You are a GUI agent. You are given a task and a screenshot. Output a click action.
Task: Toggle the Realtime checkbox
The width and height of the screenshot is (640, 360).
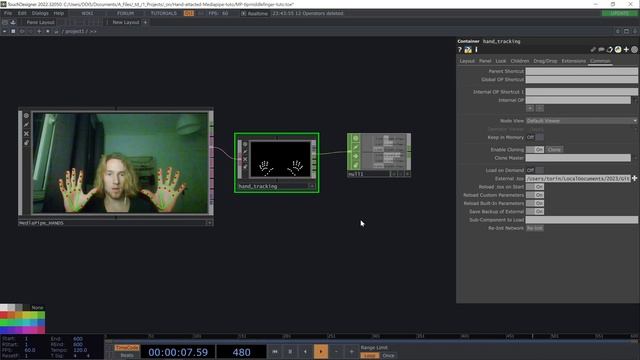pos(243,13)
